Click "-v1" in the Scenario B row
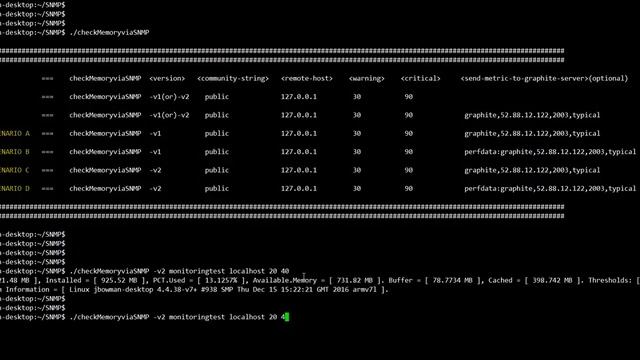 155,152
